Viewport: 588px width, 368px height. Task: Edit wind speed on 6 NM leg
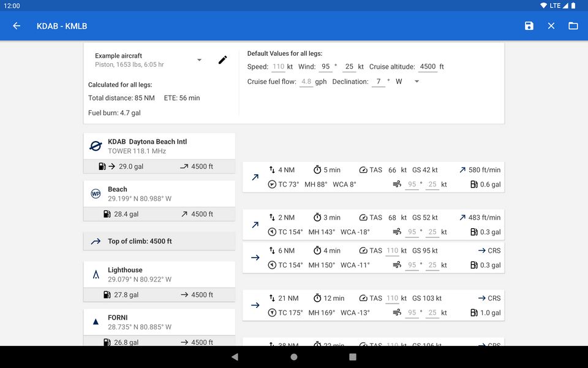click(x=432, y=265)
